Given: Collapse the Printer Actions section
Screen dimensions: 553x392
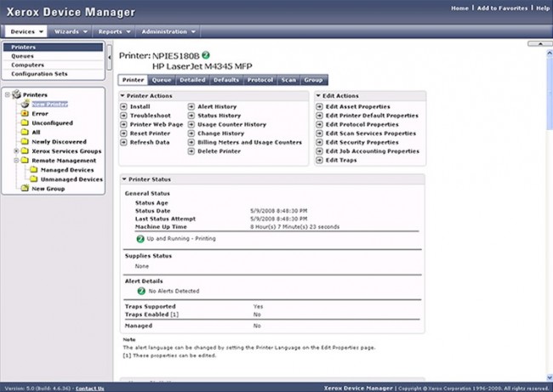Looking at the screenshot, I should point(123,96).
